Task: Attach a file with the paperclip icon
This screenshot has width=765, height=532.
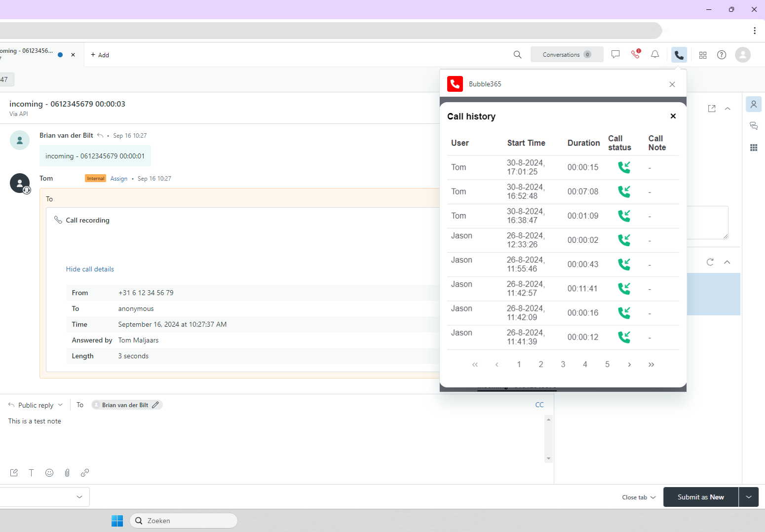Action: 67,473
